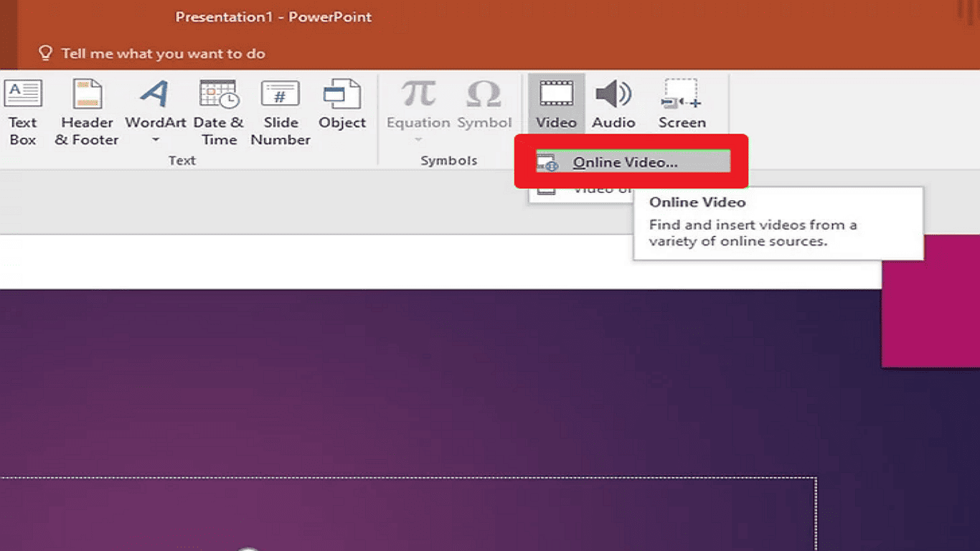Insert a Text Box
This screenshot has height=551, width=980.
[23, 112]
